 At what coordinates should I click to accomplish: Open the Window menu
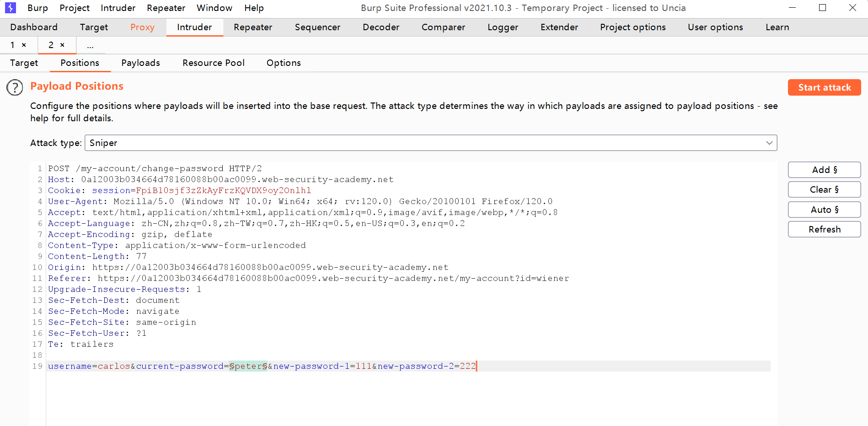click(x=214, y=8)
